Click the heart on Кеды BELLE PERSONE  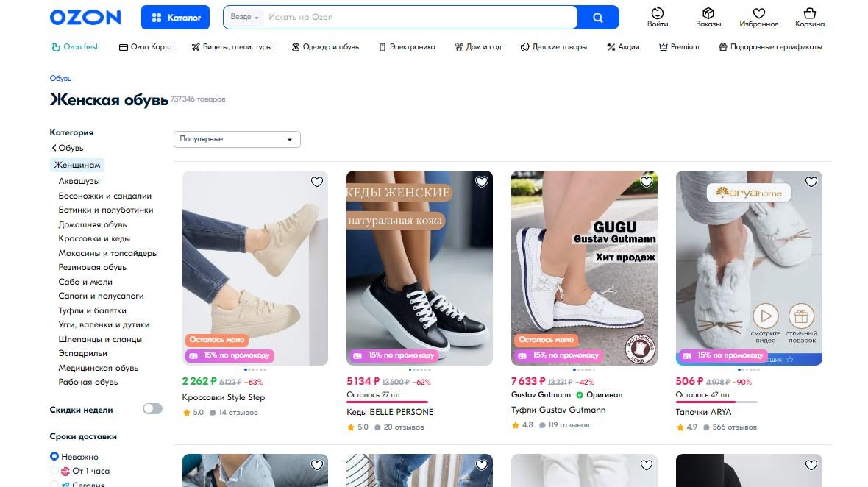click(x=481, y=182)
